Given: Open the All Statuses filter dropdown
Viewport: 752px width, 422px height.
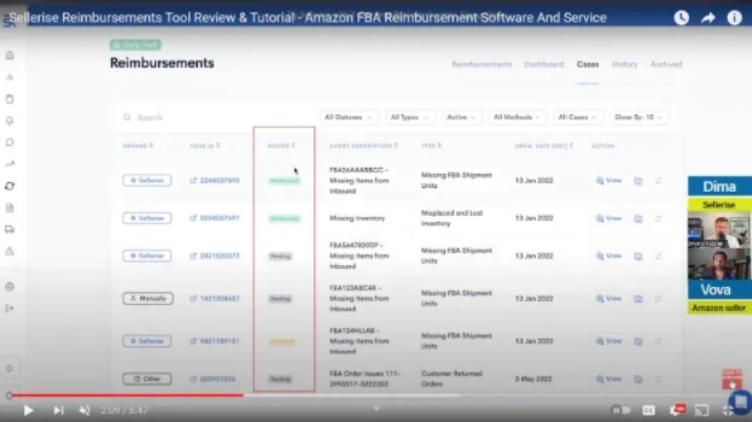Looking at the screenshot, I should pyautogui.click(x=348, y=117).
